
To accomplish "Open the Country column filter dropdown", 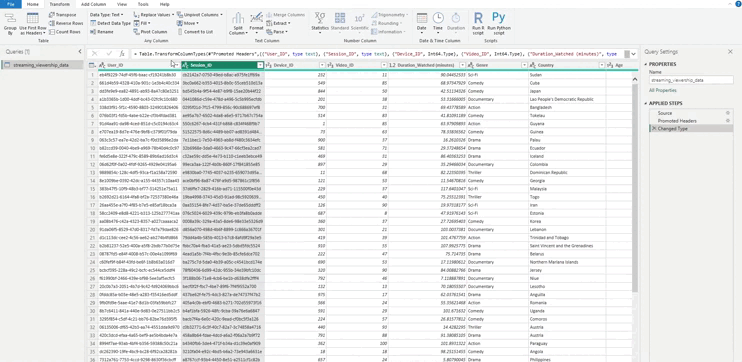I will 601,65.
